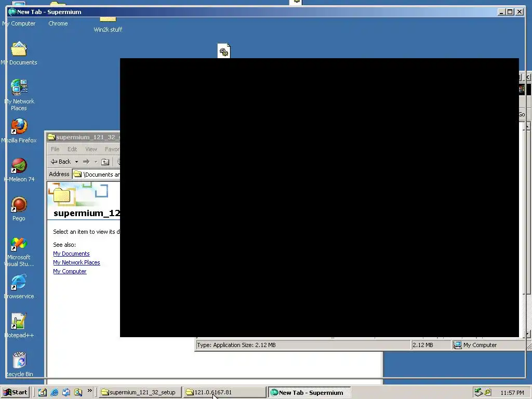Click the My Computer desktop label

19,23
